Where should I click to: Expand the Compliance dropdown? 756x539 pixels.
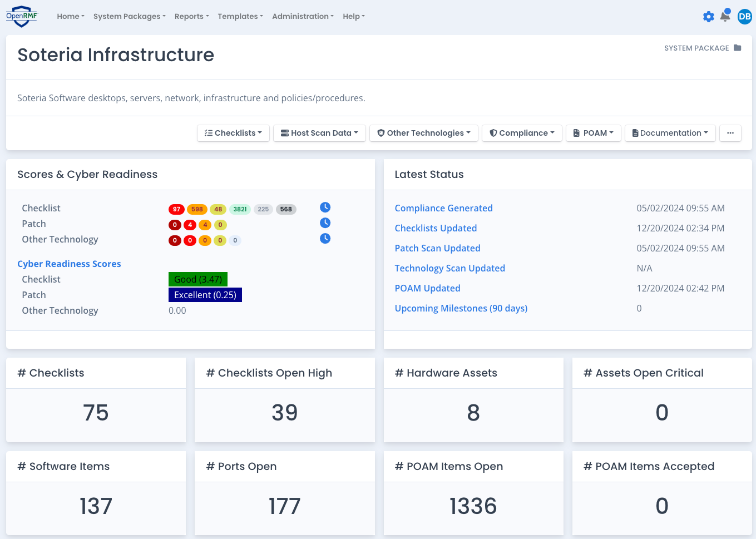click(x=522, y=133)
